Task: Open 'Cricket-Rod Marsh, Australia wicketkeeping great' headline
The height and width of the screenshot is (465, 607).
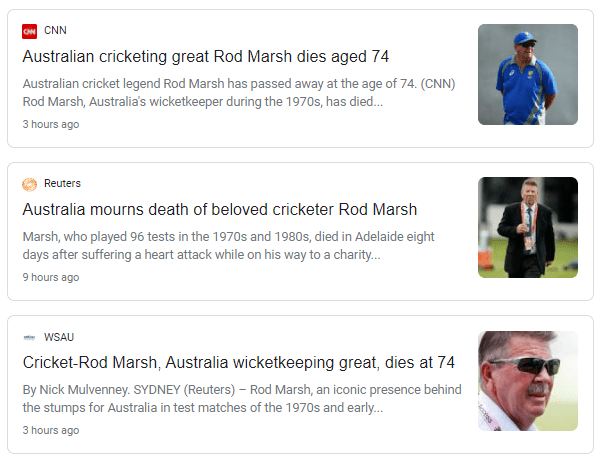Action: point(238,362)
